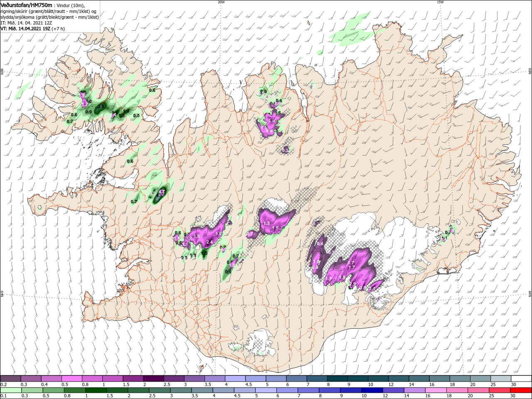
Task: Click the dark mauve 0.2 swatch, upper legend row
Action: coord(11,379)
